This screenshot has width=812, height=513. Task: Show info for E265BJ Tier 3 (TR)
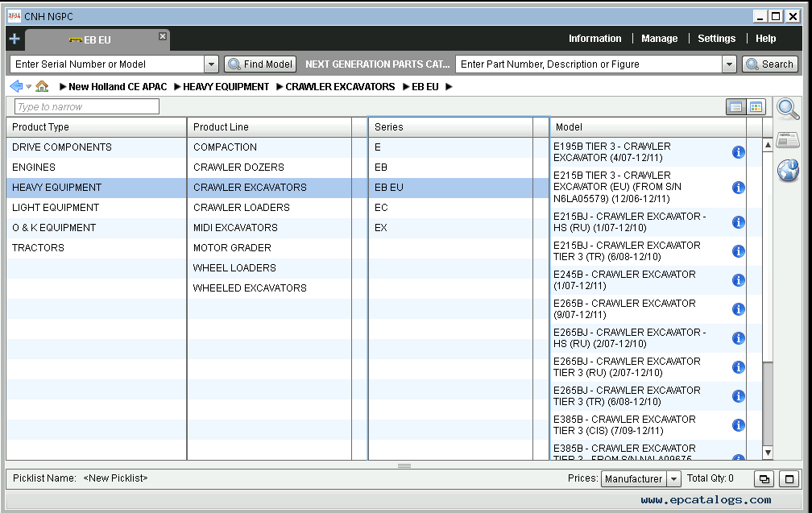pos(739,396)
